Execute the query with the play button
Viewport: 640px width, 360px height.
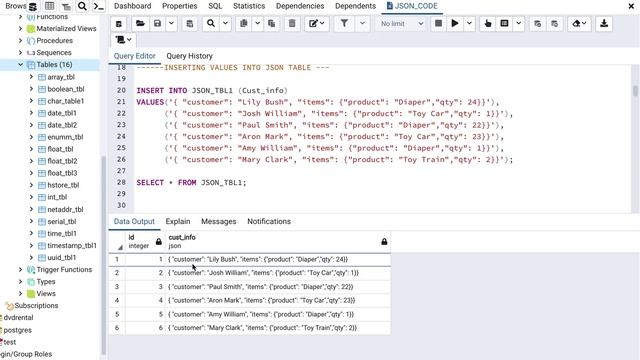click(x=455, y=24)
